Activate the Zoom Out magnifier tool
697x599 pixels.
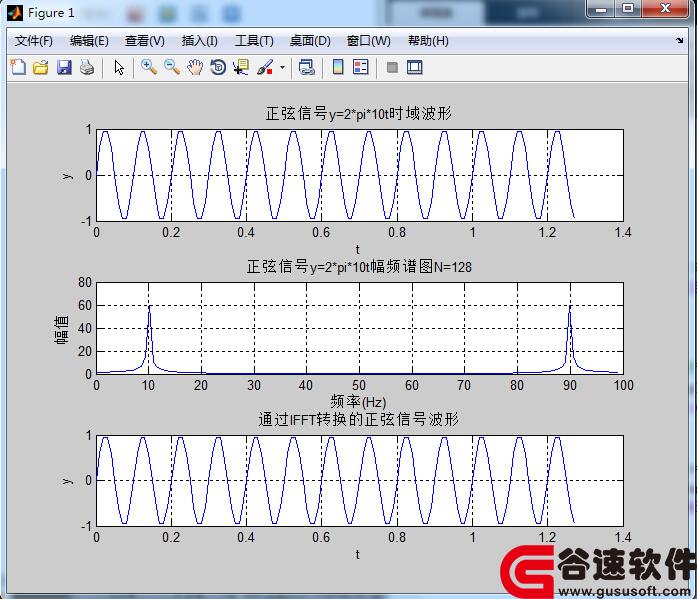tap(172, 68)
